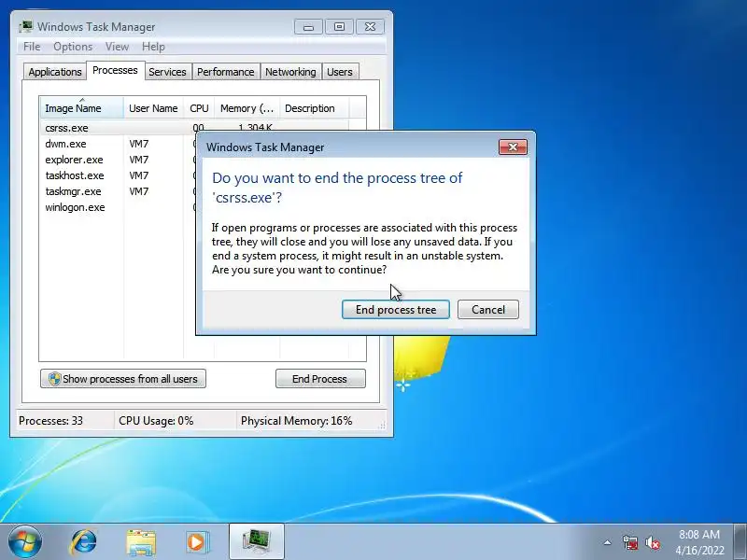Select the dwm.exe process row
Screen dimensions: 747x560
[x=118, y=144]
